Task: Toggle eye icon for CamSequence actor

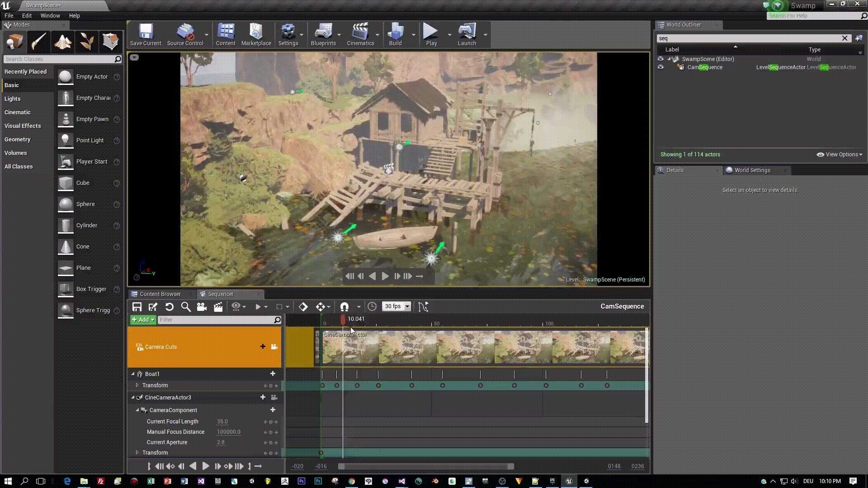Action: (x=660, y=67)
